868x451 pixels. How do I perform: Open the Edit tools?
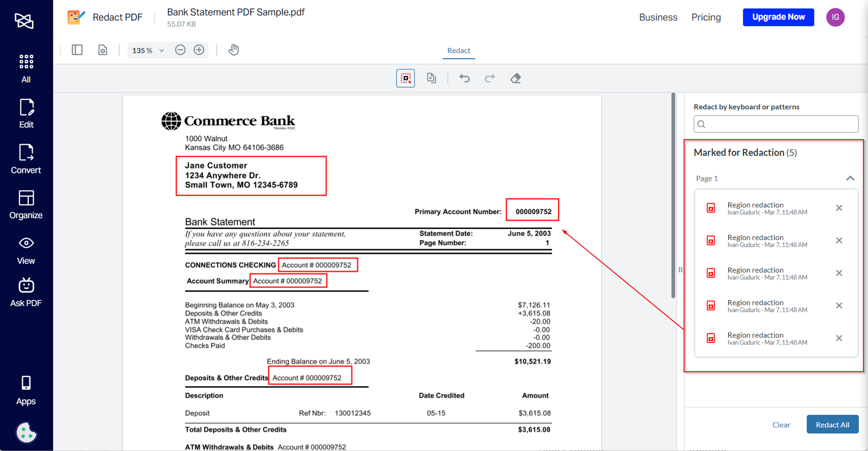[x=26, y=114]
